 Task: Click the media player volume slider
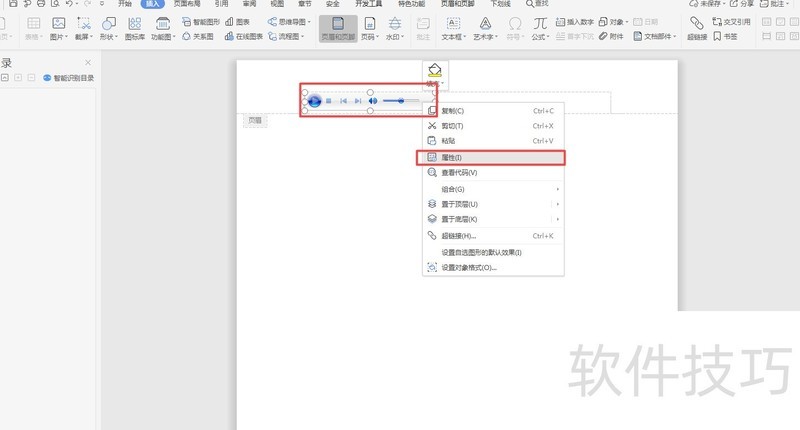(x=401, y=101)
